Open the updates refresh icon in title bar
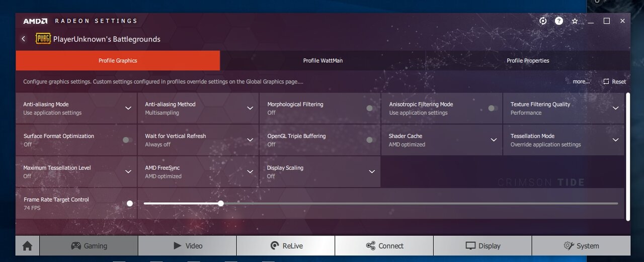Screen dimensions: 644x262 [543, 21]
